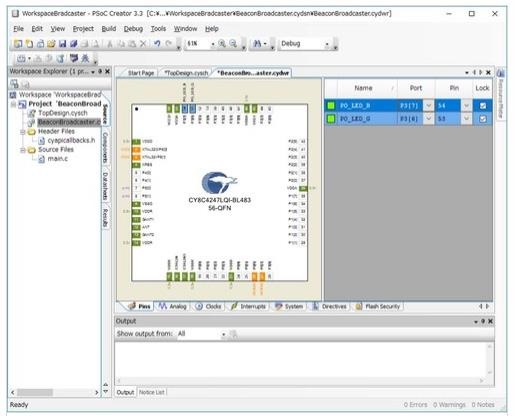Collapse the Source Files folder
Screen dimensions: 515x416
click(x=23, y=150)
